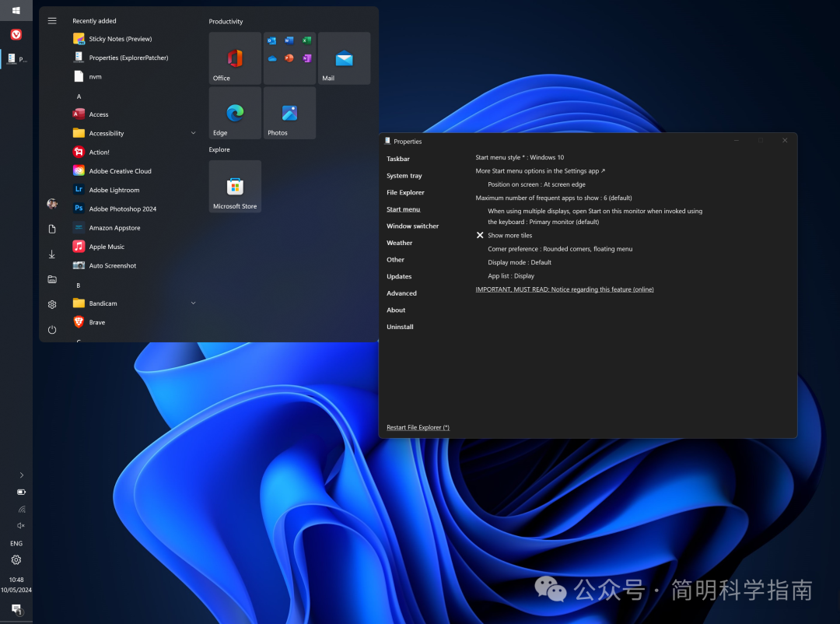Show hidden system tray icons chevron
The height and width of the screenshot is (624, 840).
21,475
